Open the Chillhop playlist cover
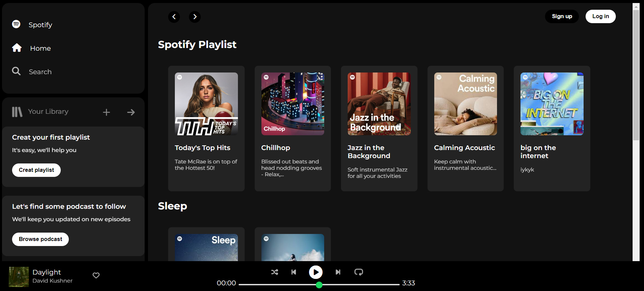 (x=293, y=104)
